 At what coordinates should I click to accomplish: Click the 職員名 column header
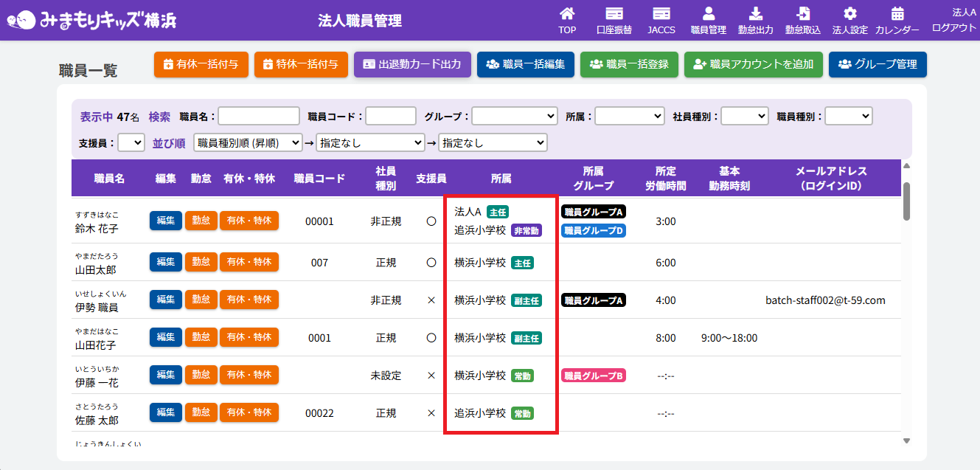coord(109,179)
